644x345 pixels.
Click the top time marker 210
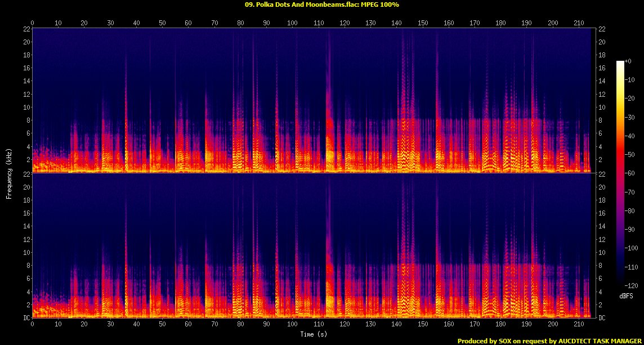coord(579,23)
